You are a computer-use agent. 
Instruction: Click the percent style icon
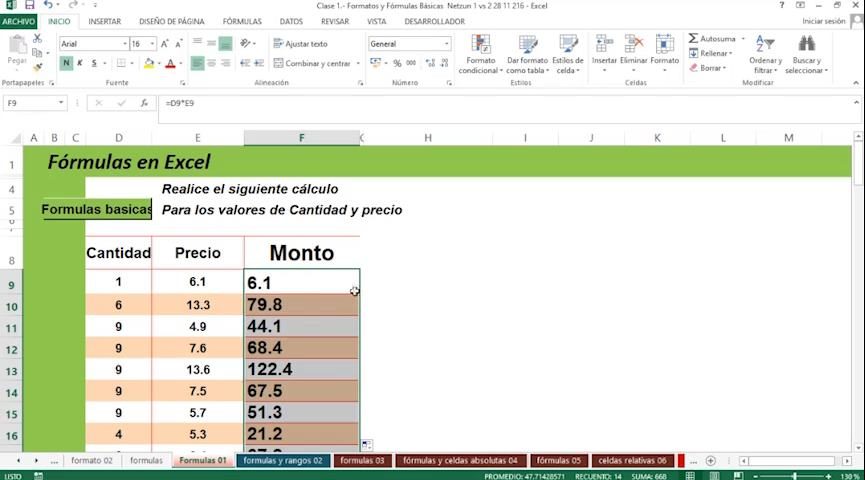coord(397,63)
